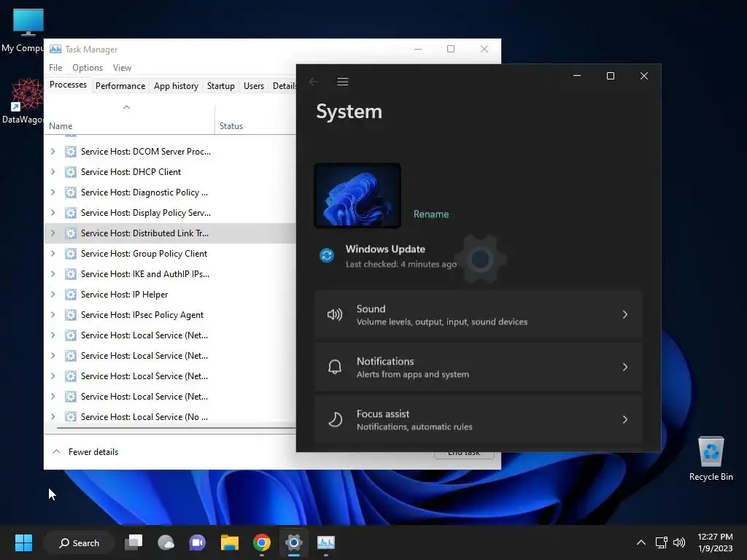
Task: Click the Rename link in Settings
Action: click(x=430, y=214)
